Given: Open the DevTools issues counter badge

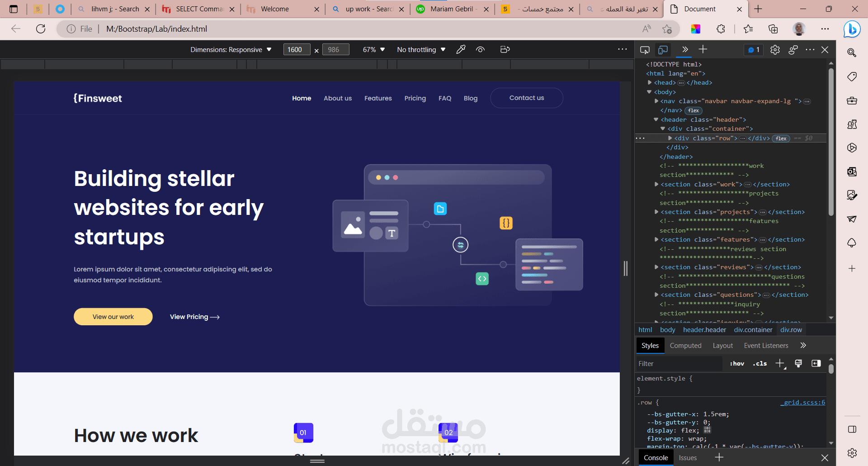Looking at the screenshot, I should click(x=754, y=50).
